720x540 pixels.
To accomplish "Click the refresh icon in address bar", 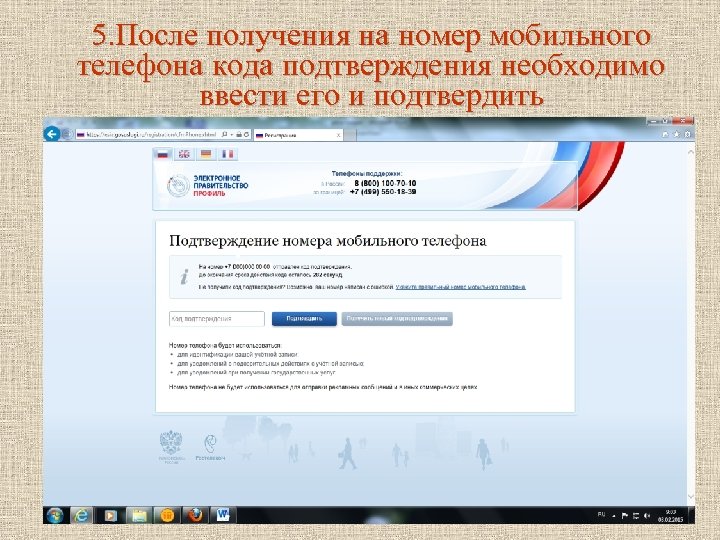I will coord(247,135).
